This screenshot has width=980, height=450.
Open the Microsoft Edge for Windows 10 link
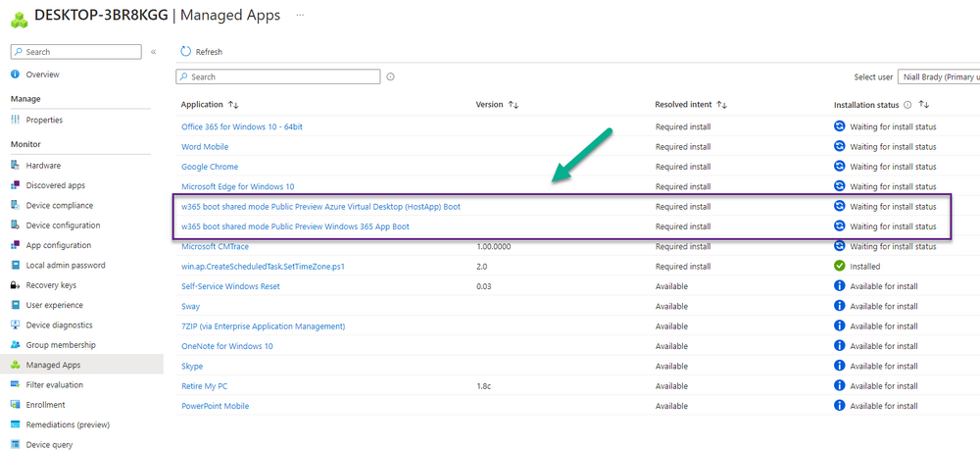[237, 186]
